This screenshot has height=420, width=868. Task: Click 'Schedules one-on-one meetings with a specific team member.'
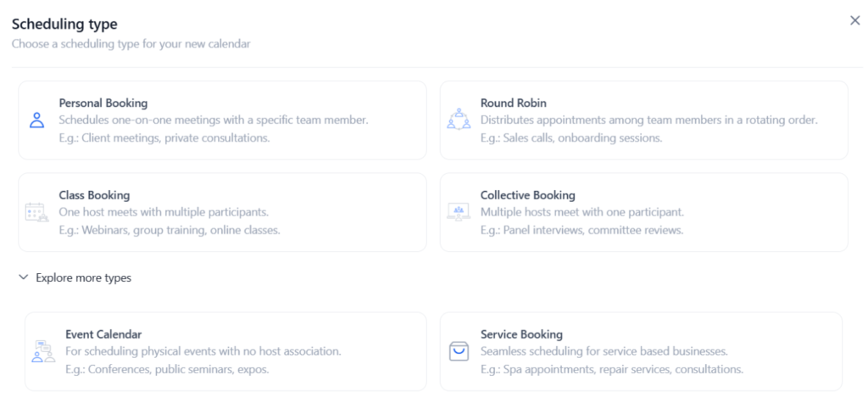[x=214, y=120]
